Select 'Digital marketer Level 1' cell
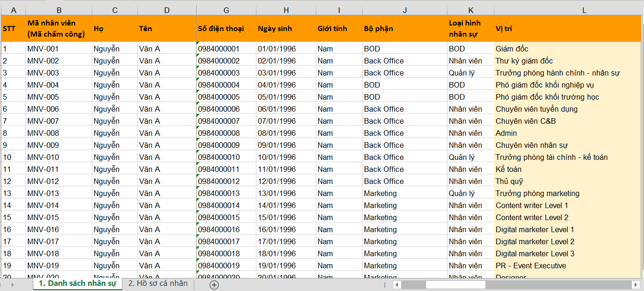 click(567, 229)
